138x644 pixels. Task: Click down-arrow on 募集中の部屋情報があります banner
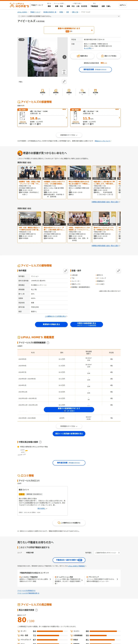[92, 30]
